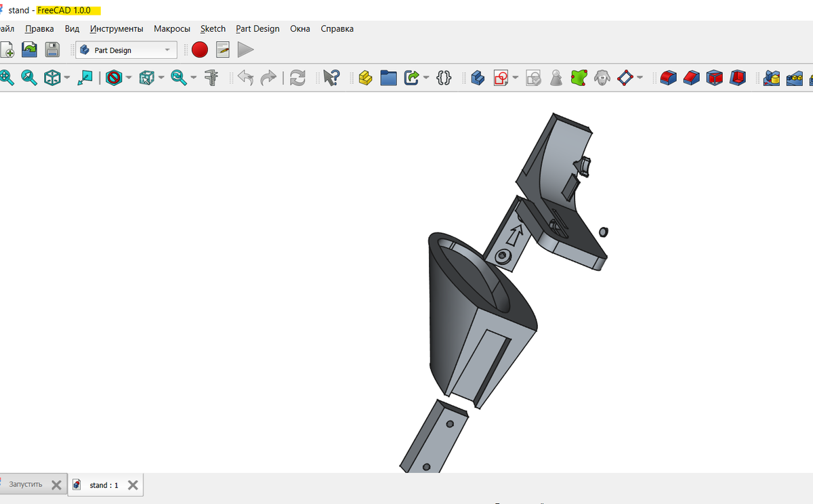
Task: Click the Fit Selection zoom icon
Action: 29,78
